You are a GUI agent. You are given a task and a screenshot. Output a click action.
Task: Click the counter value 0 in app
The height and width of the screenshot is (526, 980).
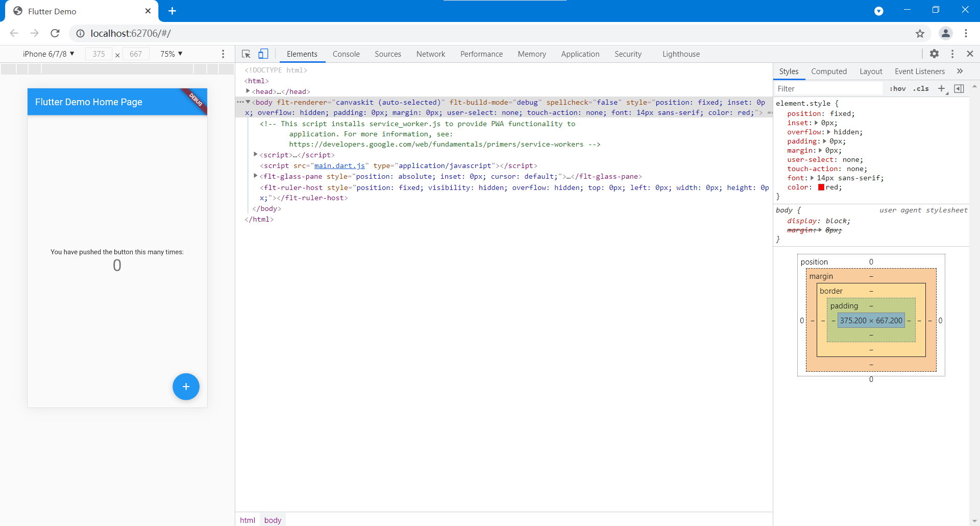tap(117, 266)
